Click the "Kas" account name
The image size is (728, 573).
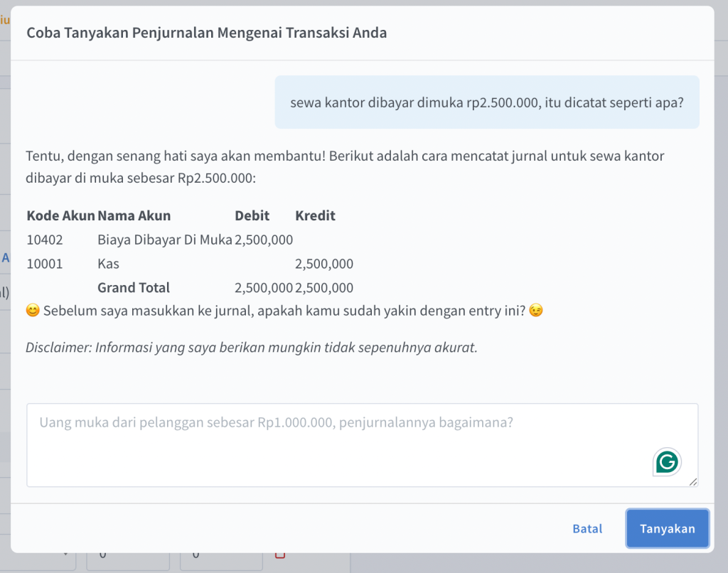pyautogui.click(x=108, y=264)
